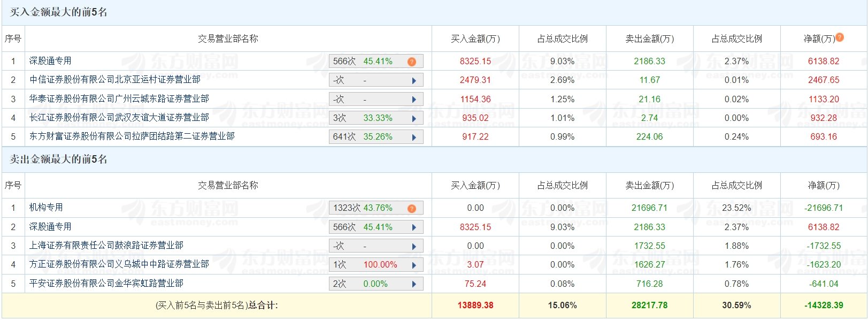Expand the 3次 33.33% box for 长江证券武汉友谊大道
Screen dimensions: 868x320
coord(376,118)
